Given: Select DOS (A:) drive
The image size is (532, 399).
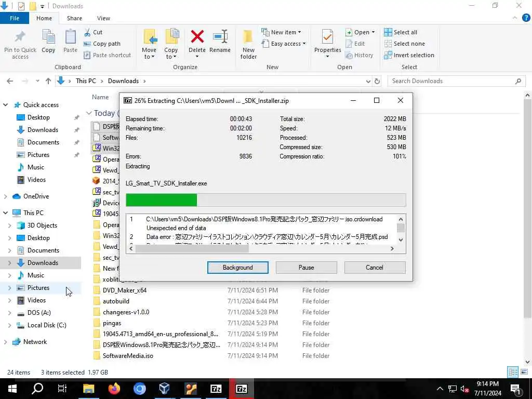Looking at the screenshot, I should (x=39, y=313).
